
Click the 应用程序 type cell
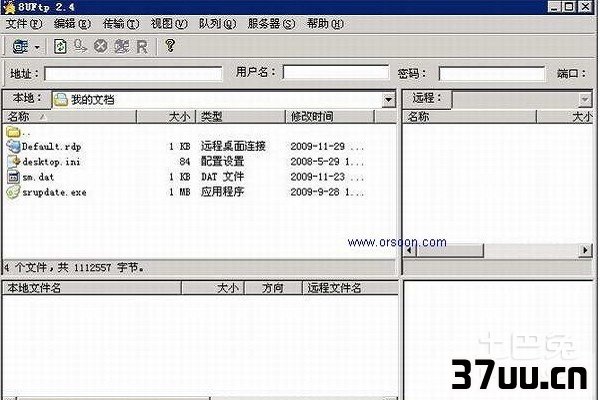[x=222, y=192]
